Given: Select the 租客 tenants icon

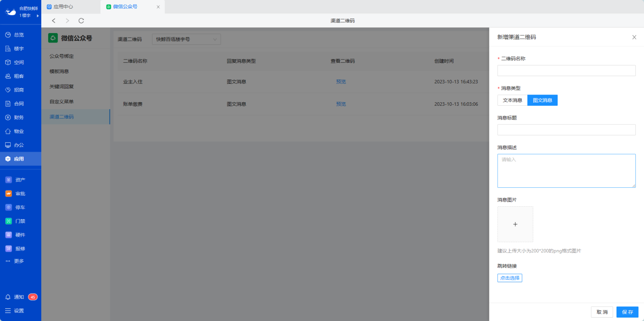Looking at the screenshot, I should pos(8,76).
